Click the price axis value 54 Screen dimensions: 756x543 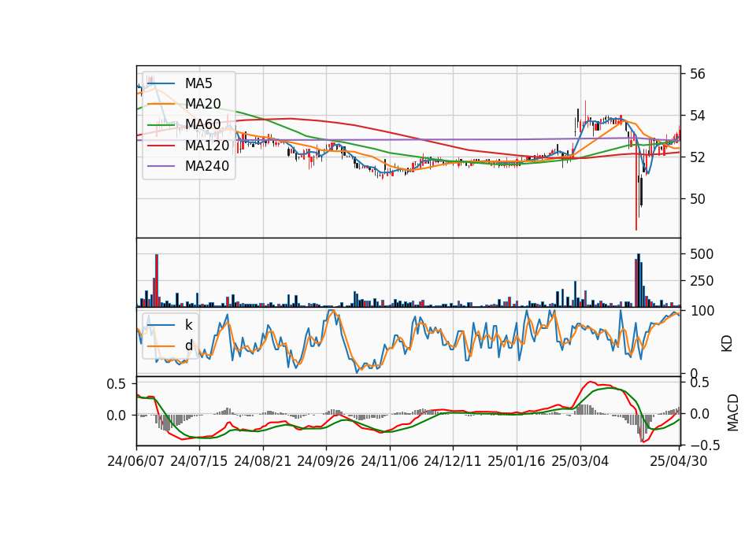[697, 116]
